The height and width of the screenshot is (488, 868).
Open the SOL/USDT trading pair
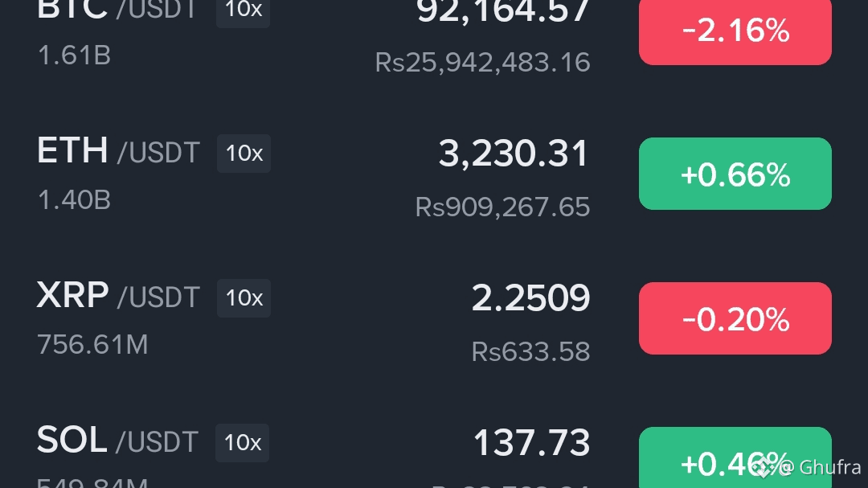[434, 454]
